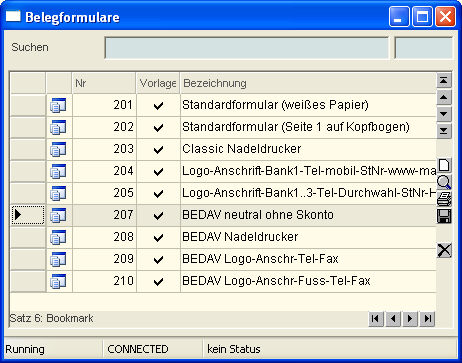Go to the last record navigation button
Viewport: 462px width, 363px height.
(427, 319)
